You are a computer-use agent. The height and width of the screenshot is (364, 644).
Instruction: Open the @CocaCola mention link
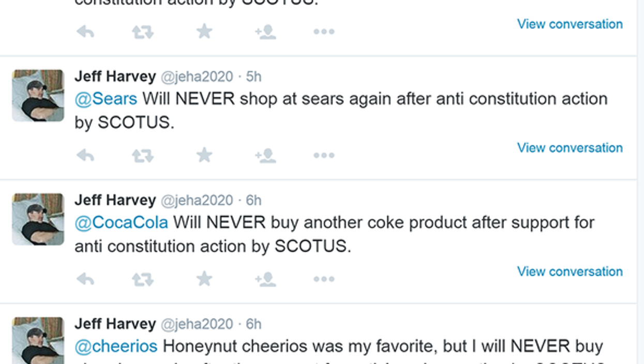120,222
